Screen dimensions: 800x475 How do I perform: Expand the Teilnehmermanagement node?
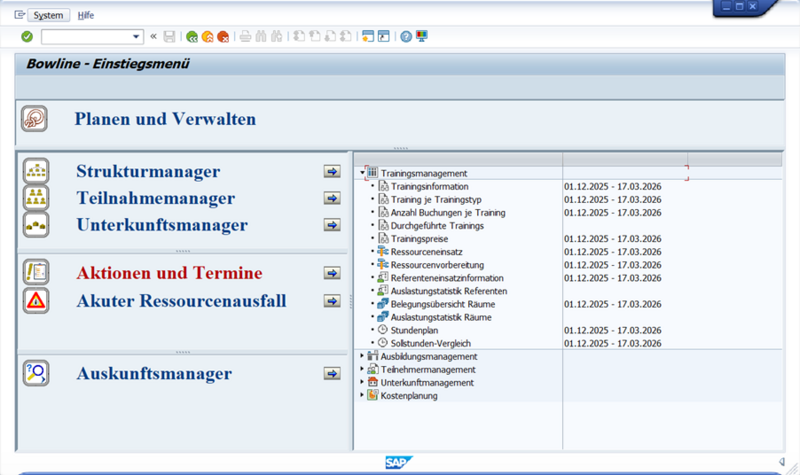tap(362, 369)
